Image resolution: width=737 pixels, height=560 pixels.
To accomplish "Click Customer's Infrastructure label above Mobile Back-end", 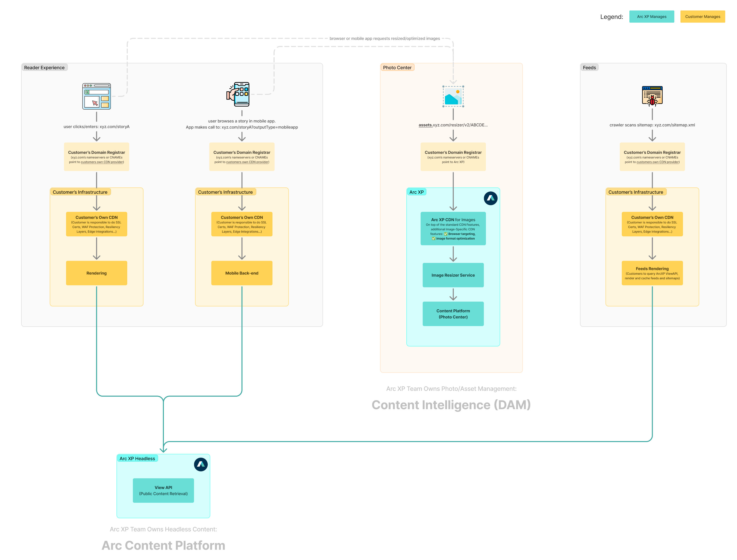I will (x=226, y=192).
